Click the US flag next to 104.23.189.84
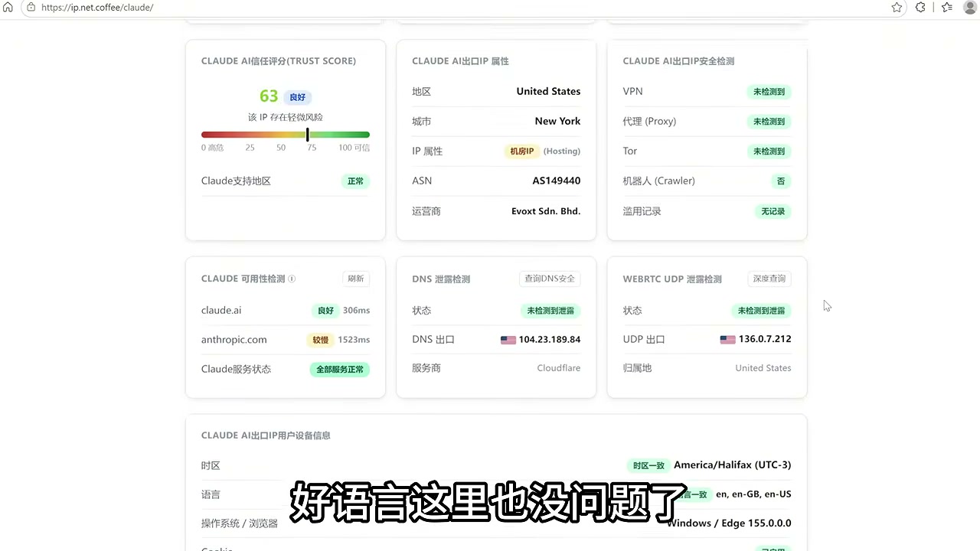Screen dimensions: 980x551 [x=508, y=340]
